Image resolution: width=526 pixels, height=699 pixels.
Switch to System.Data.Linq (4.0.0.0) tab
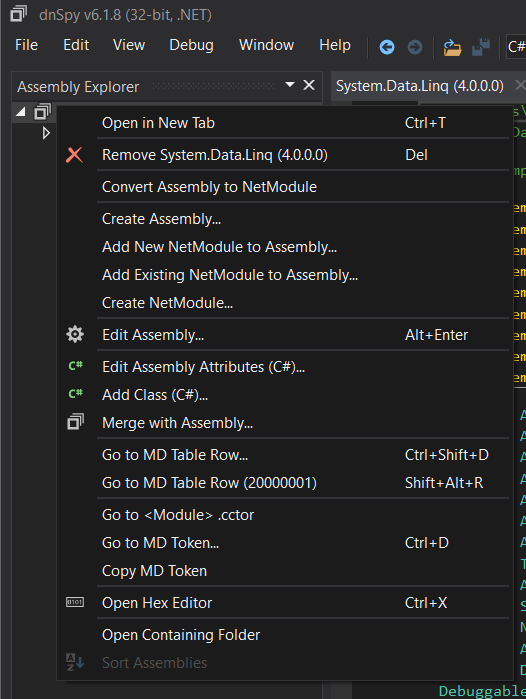point(419,86)
